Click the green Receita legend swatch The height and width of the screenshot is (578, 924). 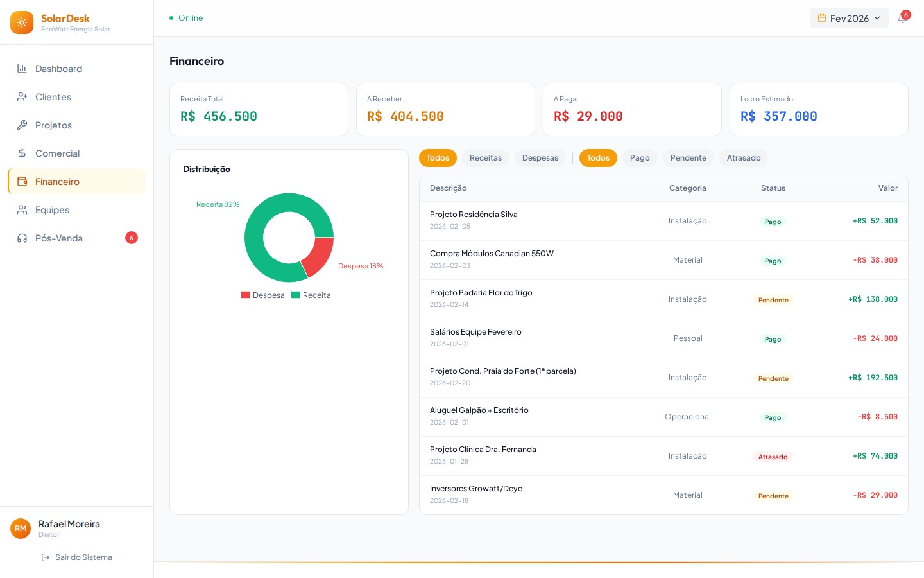pyautogui.click(x=296, y=295)
